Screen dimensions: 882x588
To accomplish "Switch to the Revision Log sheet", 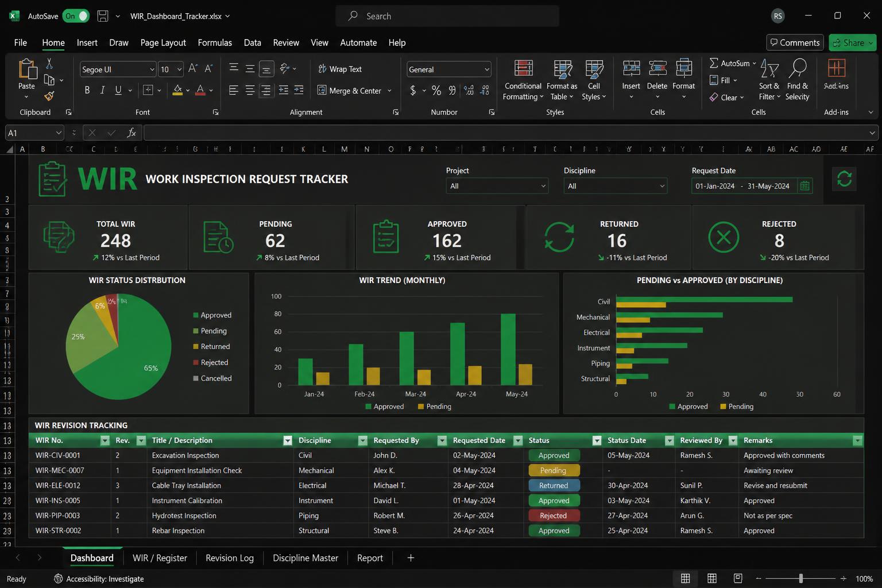I will 230,558.
